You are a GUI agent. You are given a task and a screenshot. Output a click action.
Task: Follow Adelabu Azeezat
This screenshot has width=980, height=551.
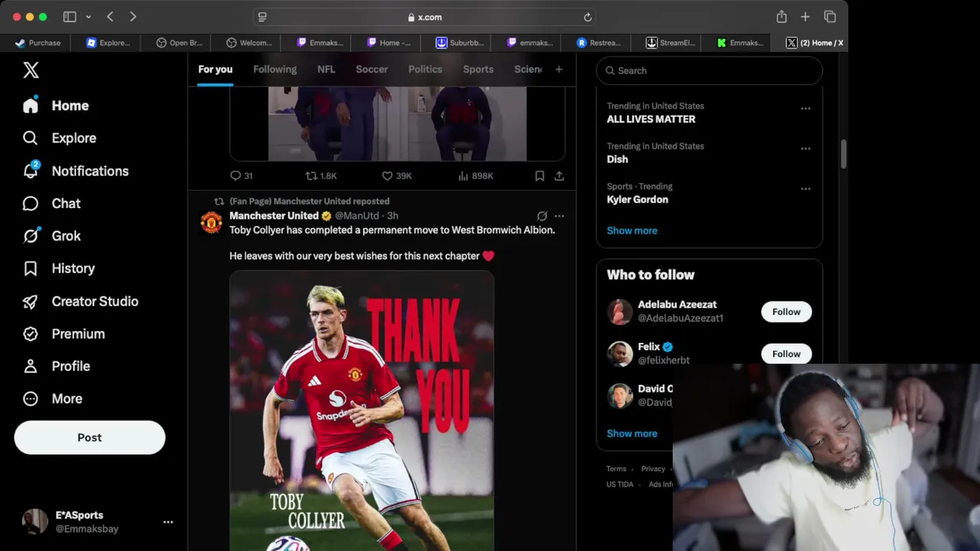point(786,311)
